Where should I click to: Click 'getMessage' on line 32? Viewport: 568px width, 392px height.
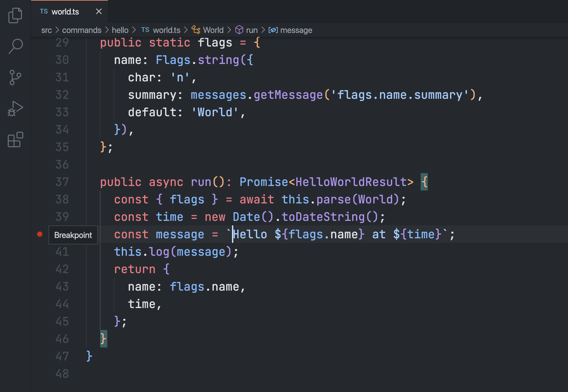288,95
